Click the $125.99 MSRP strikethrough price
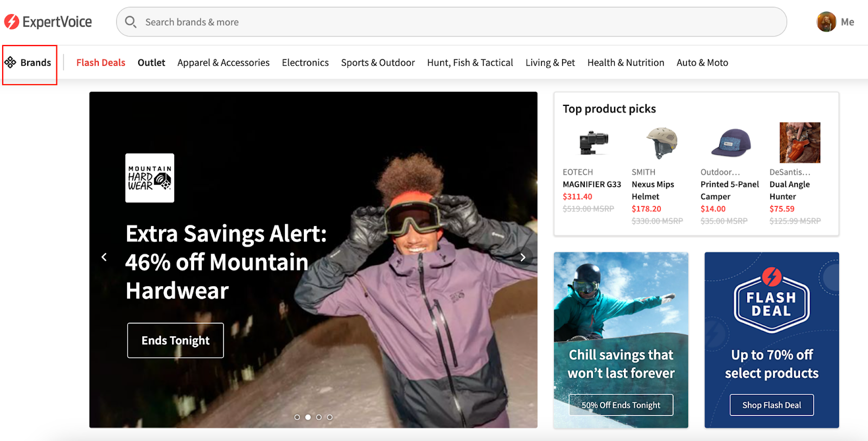 coord(795,222)
